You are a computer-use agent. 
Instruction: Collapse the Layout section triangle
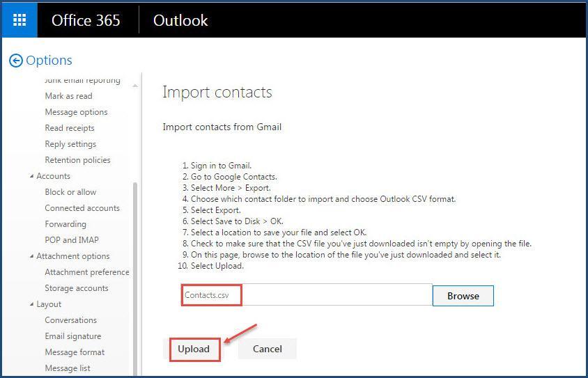click(x=32, y=304)
